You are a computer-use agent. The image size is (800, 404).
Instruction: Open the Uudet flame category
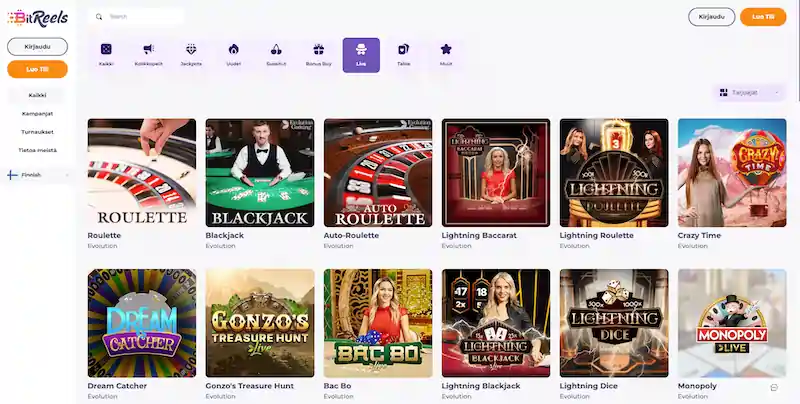[234, 55]
